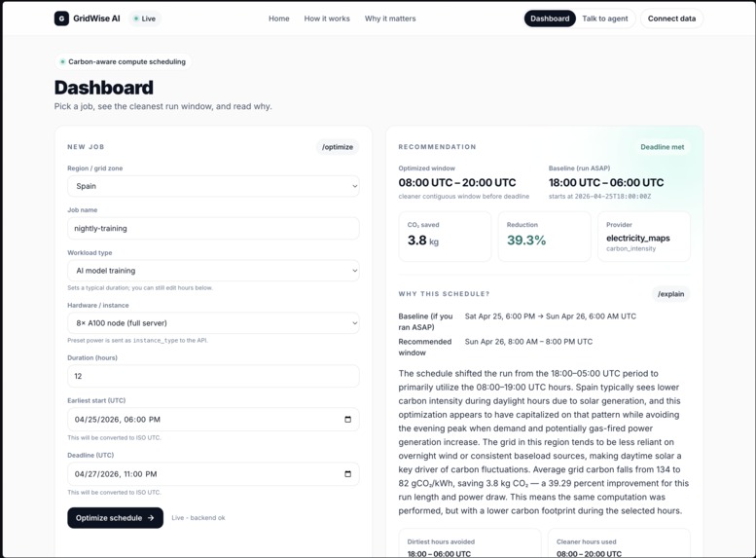Click Carbon-aware compute scheduling pill
Screen dimensions: 756x558
[123, 61]
